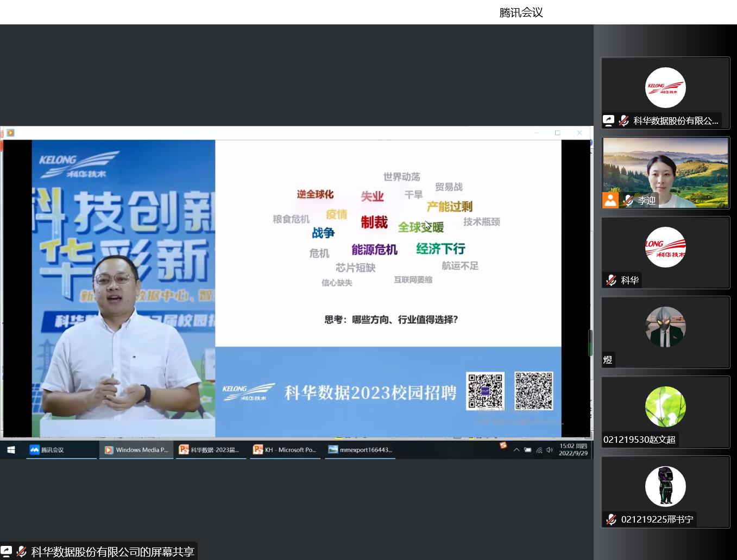Open mmexport image taskbar item
Viewport: 737px width, 560px height.
click(361, 450)
